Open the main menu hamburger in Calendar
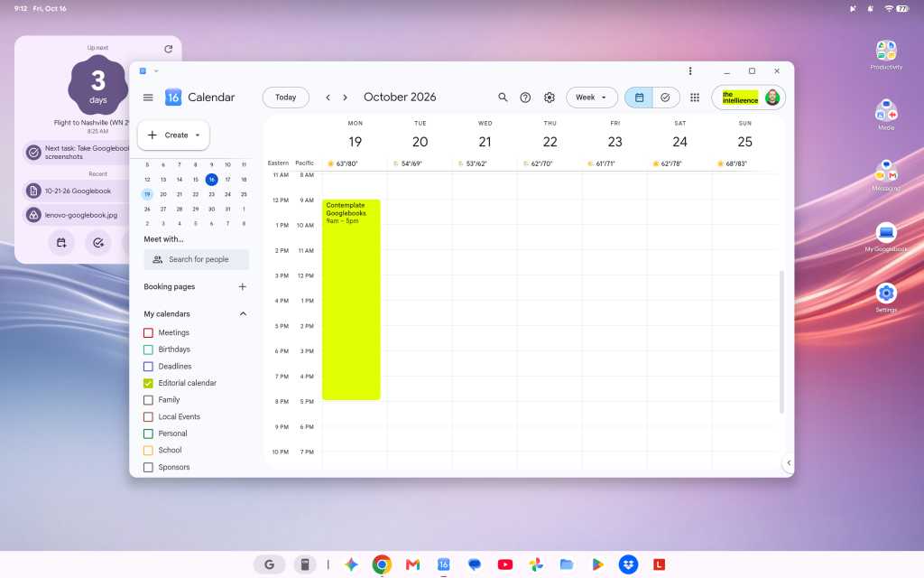 click(x=148, y=98)
